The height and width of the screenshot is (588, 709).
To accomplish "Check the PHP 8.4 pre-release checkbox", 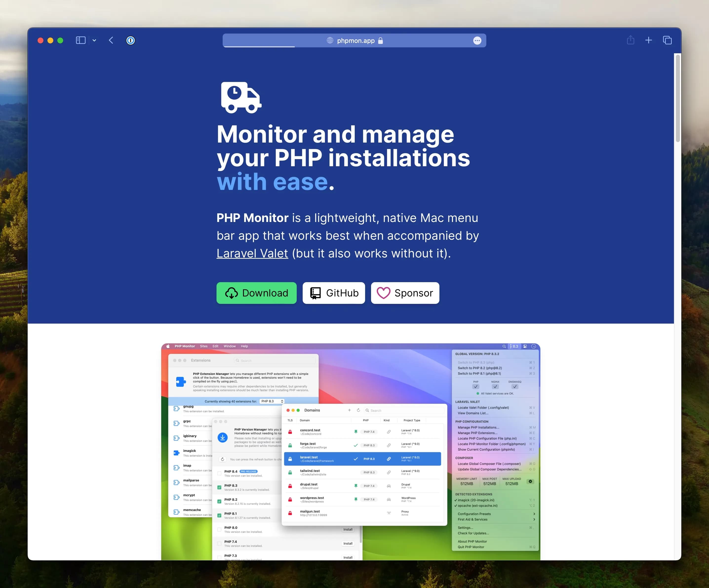I will (x=219, y=473).
